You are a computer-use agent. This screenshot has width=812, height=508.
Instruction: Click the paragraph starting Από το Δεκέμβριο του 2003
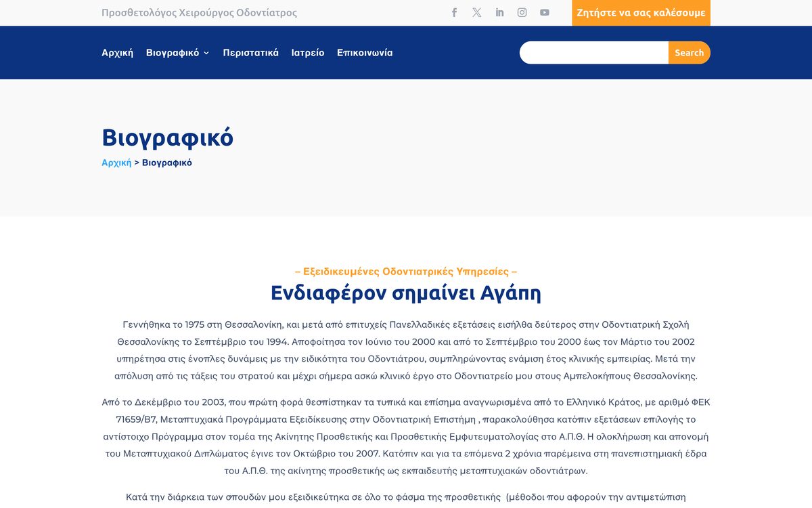click(406, 436)
